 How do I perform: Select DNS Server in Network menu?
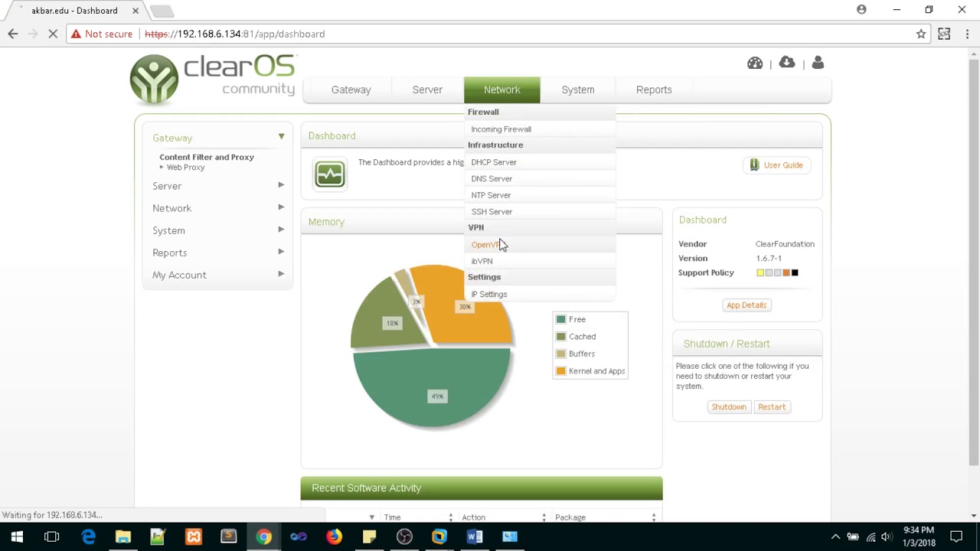pyautogui.click(x=541, y=178)
